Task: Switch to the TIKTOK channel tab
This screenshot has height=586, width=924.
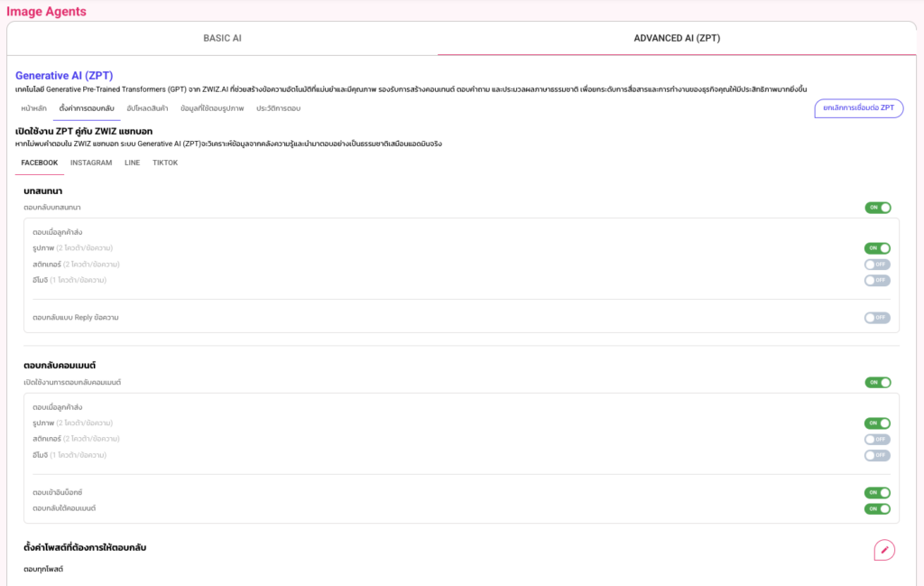Action: tap(165, 163)
